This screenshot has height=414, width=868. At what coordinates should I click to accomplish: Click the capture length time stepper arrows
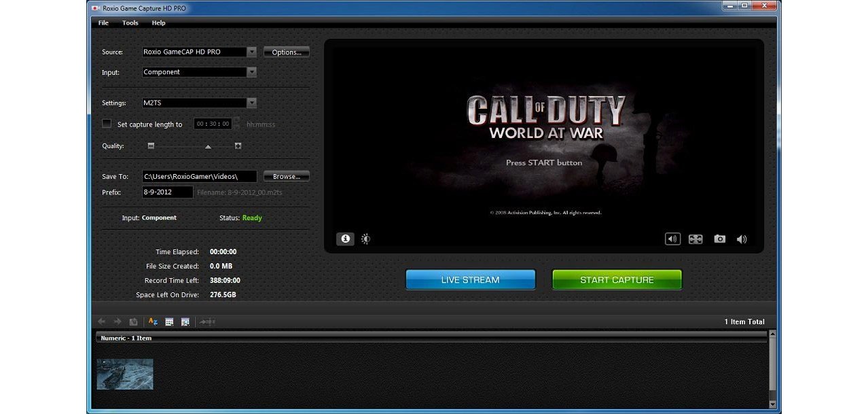236,124
